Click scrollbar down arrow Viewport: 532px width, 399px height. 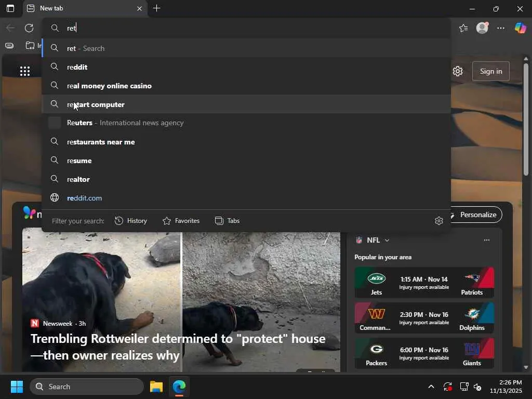(526, 367)
